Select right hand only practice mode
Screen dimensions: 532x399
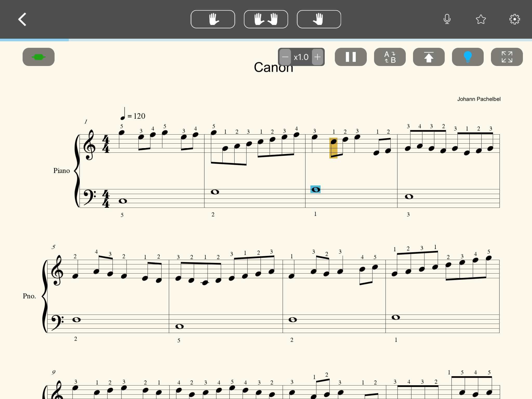tap(319, 19)
